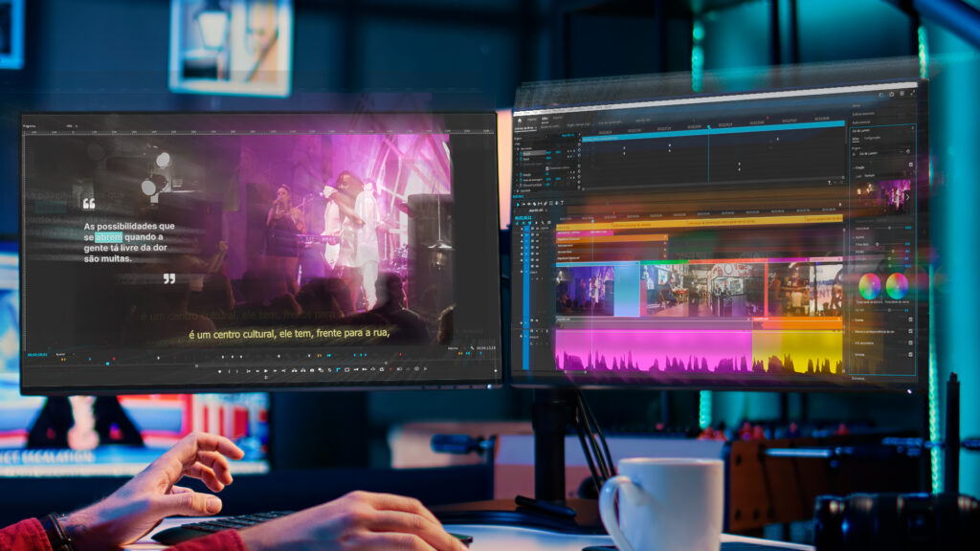Open timeline display settings wrench icon
980x551 pixels.
click(x=544, y=222)
